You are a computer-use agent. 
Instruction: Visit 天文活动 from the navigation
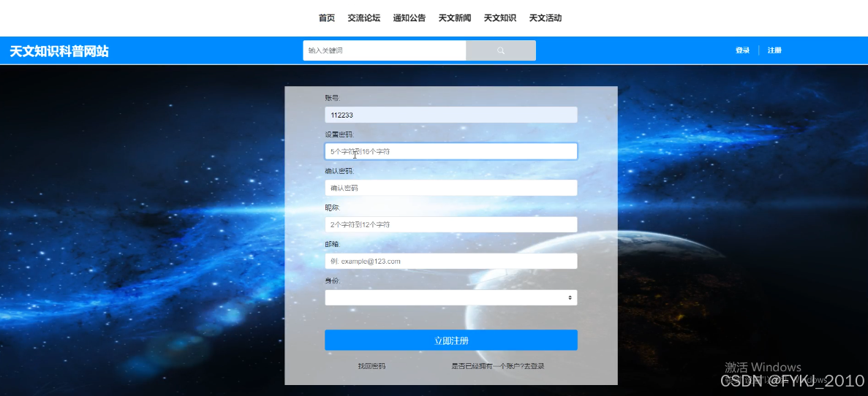pyautogui.click(x=546, y=18)
